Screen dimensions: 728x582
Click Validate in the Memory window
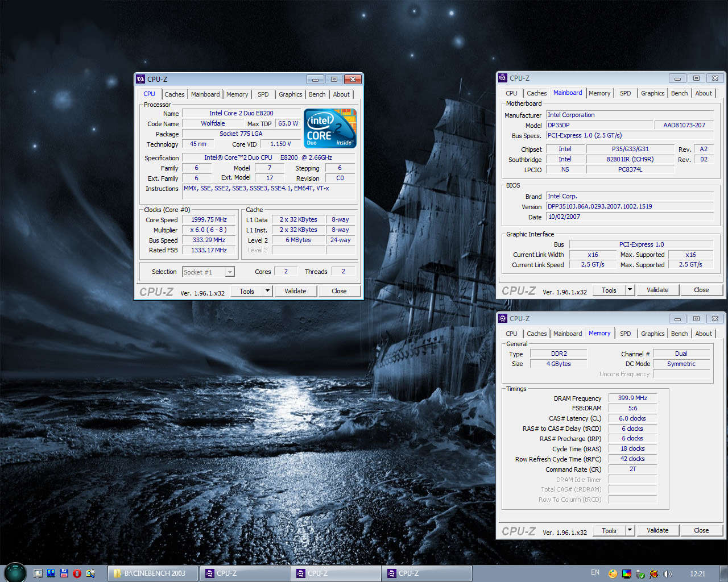[657, 530]
